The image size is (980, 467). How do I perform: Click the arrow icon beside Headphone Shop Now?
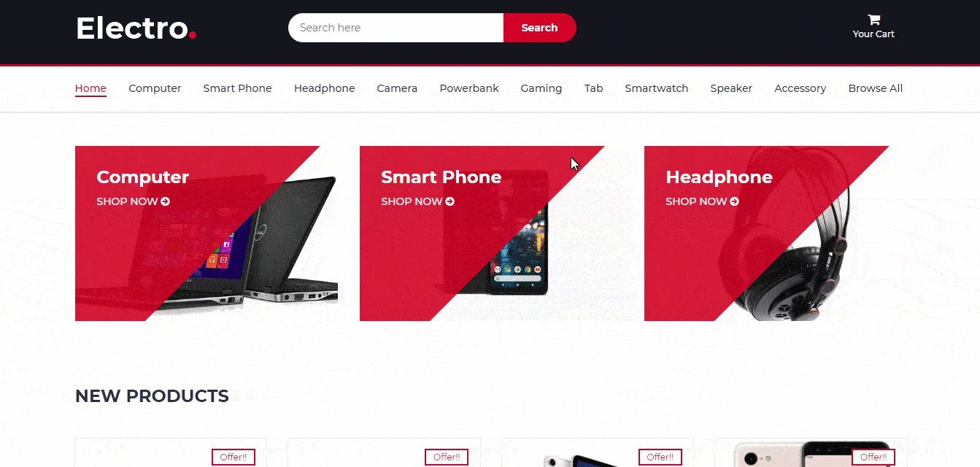point(735,201)
